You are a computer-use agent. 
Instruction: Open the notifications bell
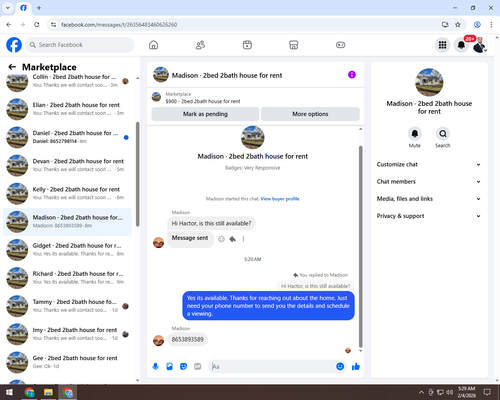click(461, 45)
